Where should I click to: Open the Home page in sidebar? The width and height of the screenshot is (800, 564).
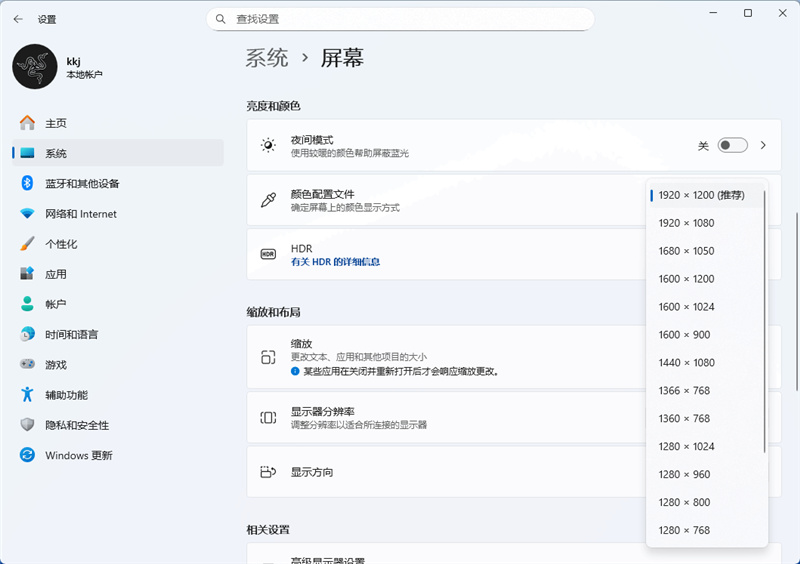[56, 123]
